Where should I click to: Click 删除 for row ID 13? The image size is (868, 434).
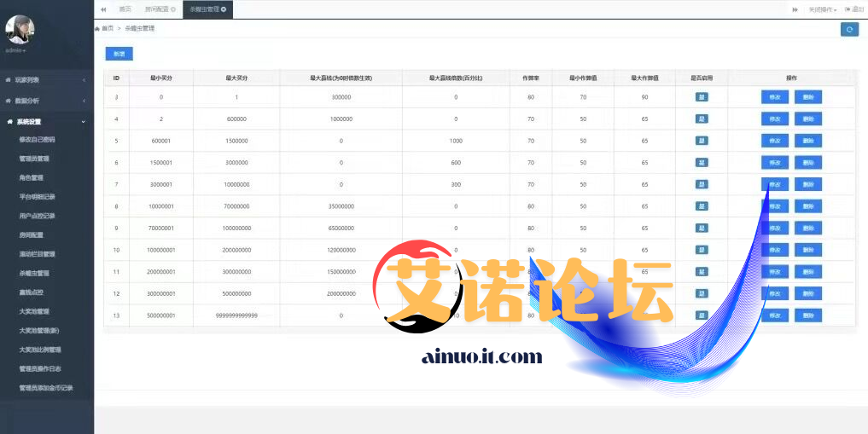click(808, 315)
